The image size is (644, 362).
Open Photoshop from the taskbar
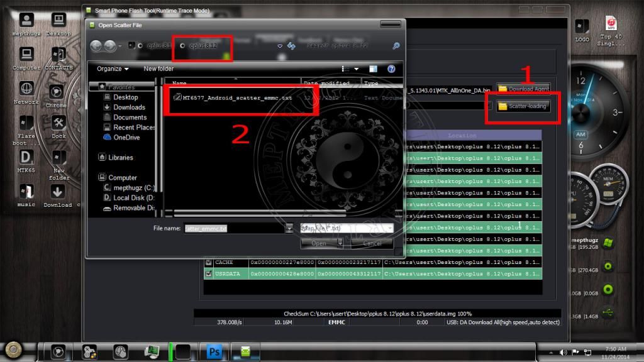click(214, 351)
